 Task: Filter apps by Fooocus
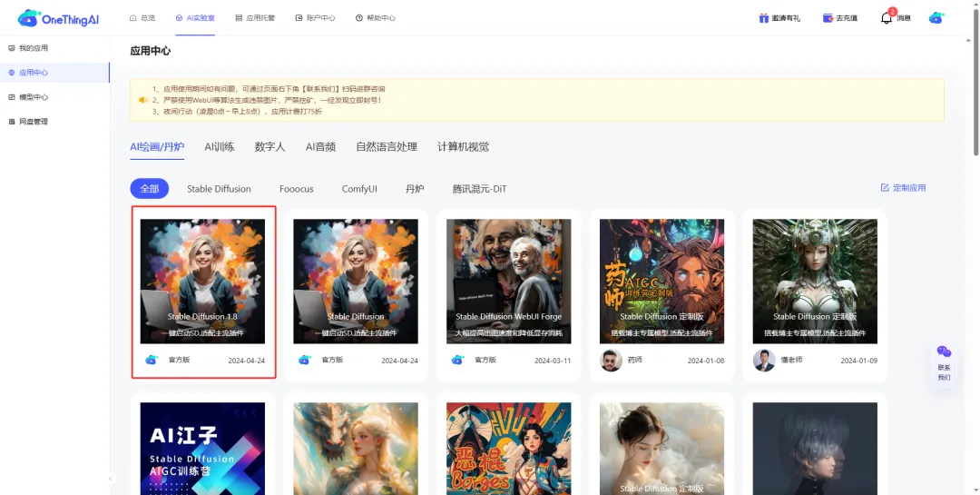[296, 188]
